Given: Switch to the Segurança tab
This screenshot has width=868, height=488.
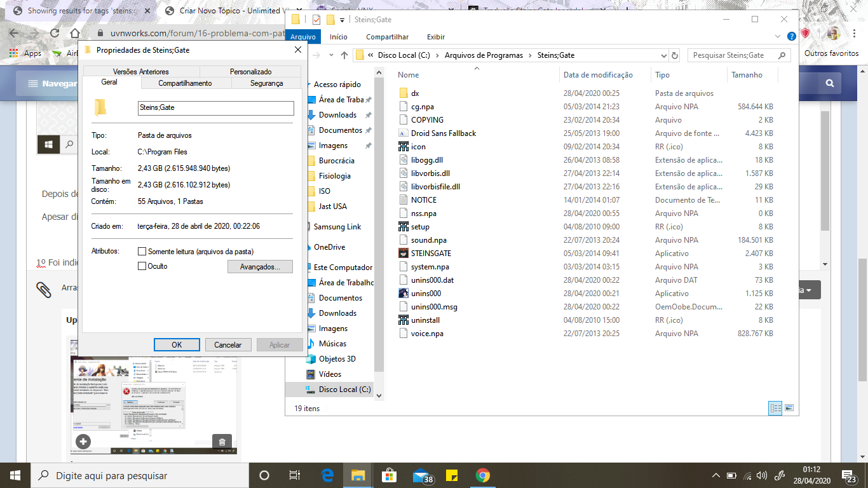Looking at the screenshot, I should coord(266,83).
